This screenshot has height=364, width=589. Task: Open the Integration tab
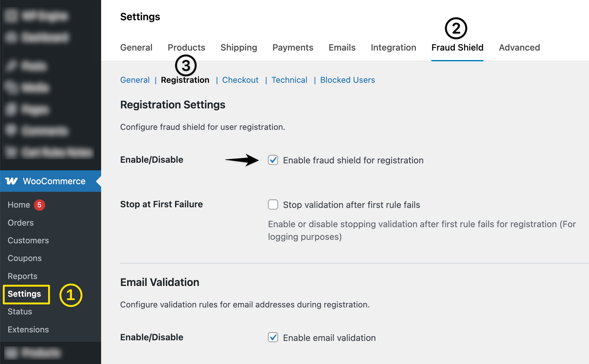[393, 47]
